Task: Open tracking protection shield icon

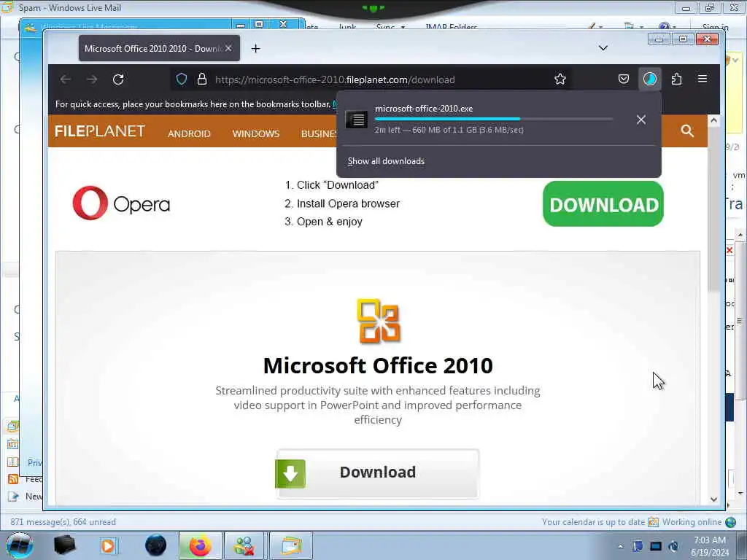Action: (x=182, y=79)
